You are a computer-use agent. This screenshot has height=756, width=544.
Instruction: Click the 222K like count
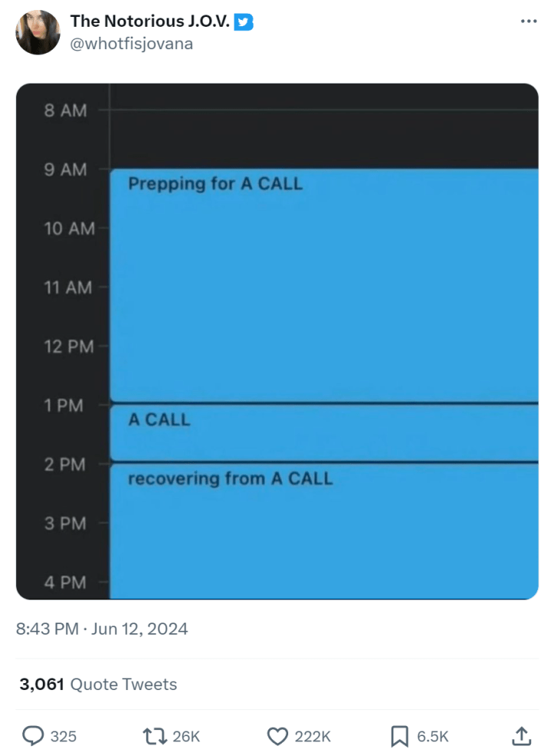(x=313, y=736)
